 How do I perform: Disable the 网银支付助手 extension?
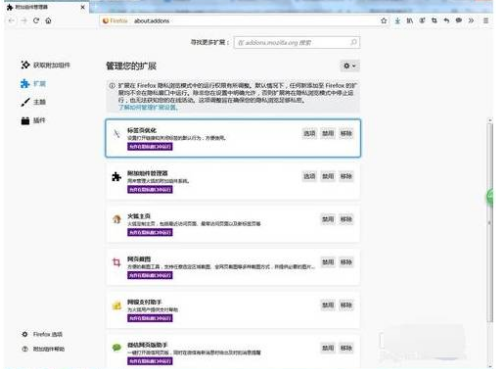tap(328, 305)
